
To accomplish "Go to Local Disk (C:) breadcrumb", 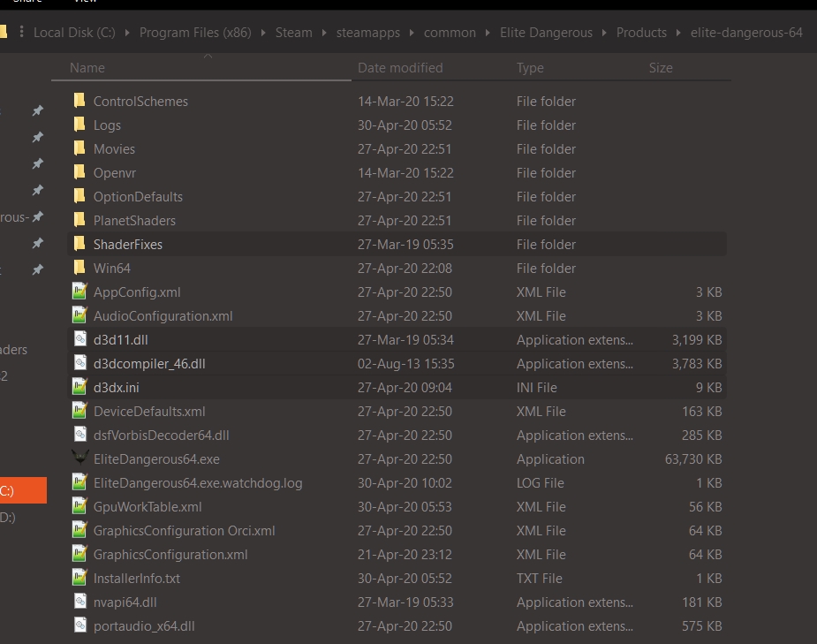I will click(74, 33).
